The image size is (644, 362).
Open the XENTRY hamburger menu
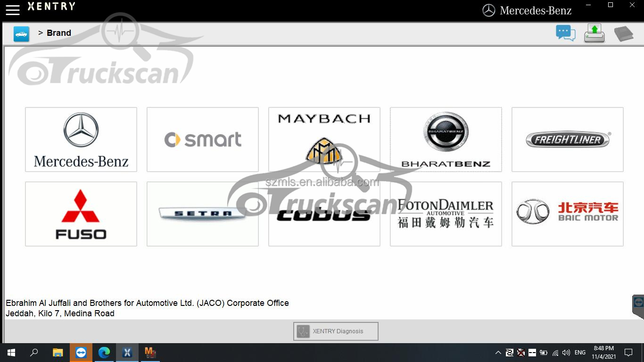13,10
